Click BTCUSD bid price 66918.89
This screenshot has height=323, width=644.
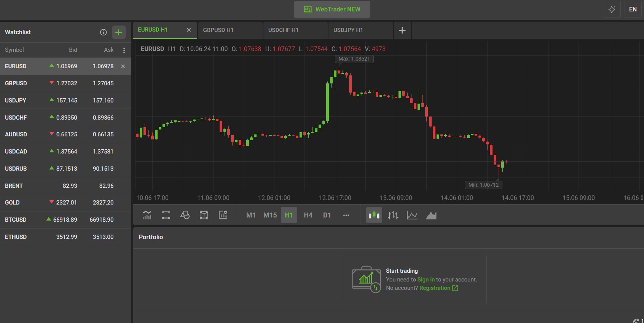(65, 220)
